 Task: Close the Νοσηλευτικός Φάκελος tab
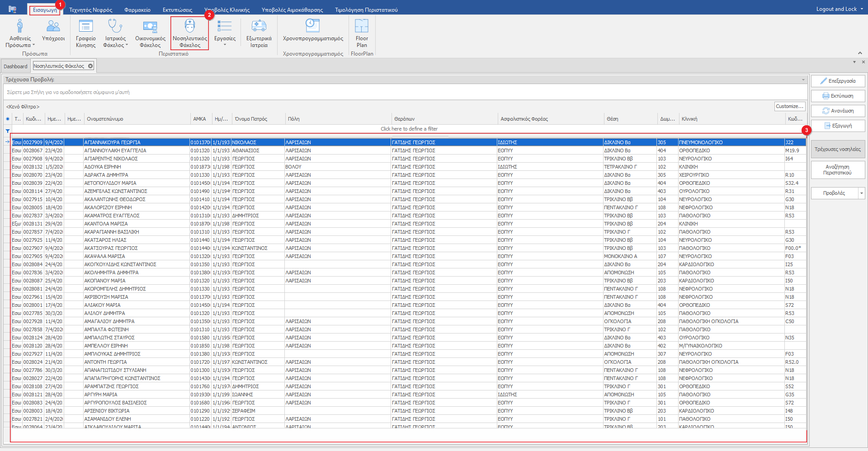(90, 66)
